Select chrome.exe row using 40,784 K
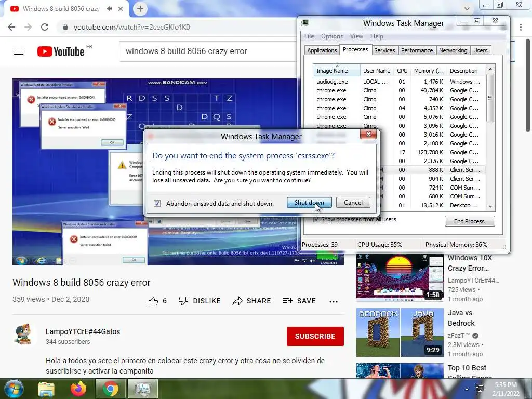The image size is (532, 399). pos(400,90)
